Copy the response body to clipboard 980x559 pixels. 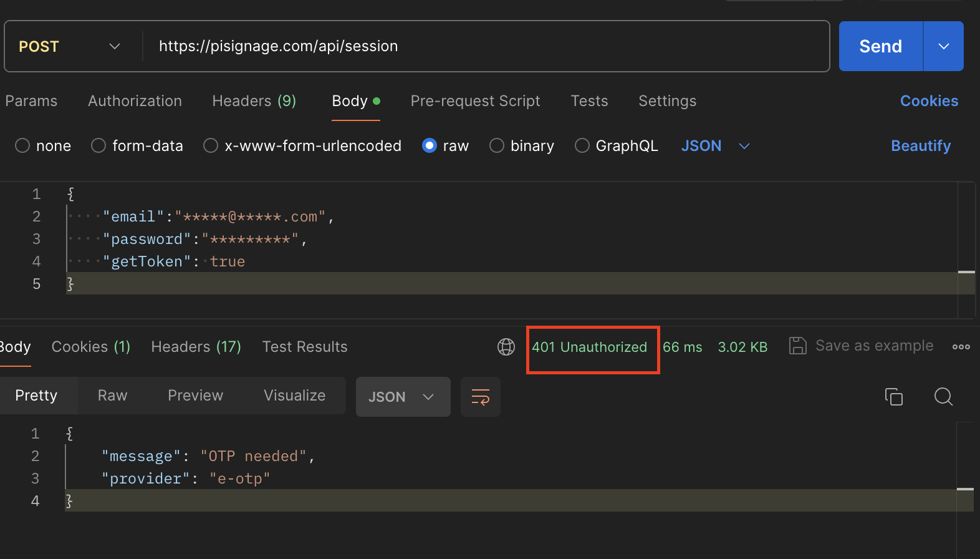(x=893, y=397)
